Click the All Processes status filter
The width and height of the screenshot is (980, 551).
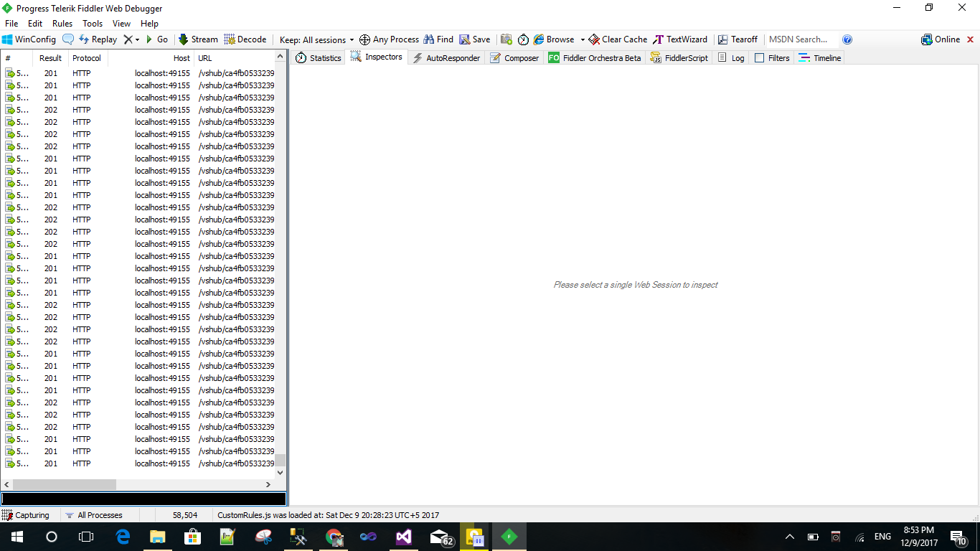point(93,515)
